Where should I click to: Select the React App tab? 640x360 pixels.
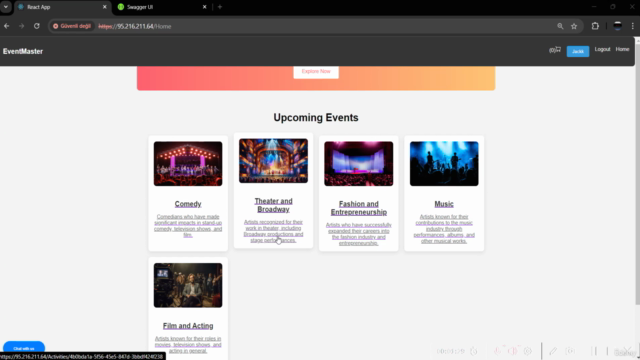62,7
